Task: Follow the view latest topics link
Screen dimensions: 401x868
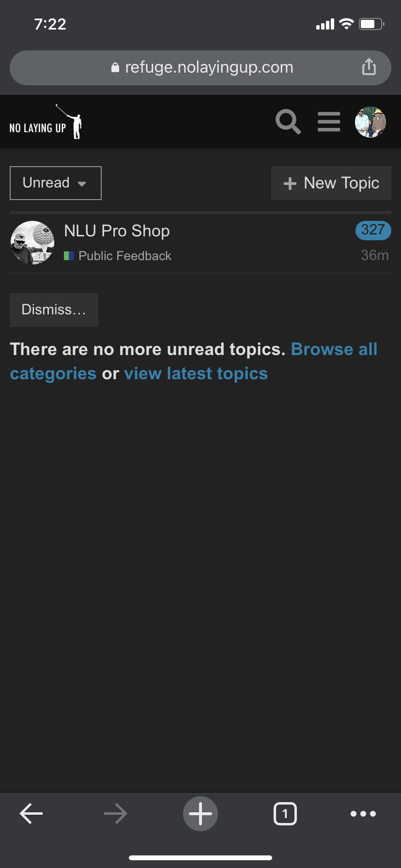Action: pyautogui.click(x=196, y=374)
